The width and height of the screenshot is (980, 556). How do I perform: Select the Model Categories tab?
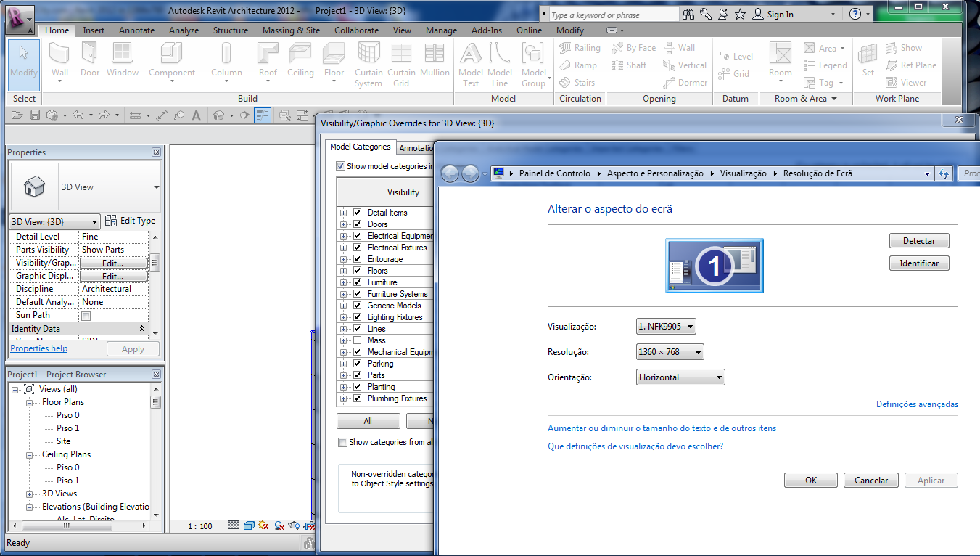(361, 147)
